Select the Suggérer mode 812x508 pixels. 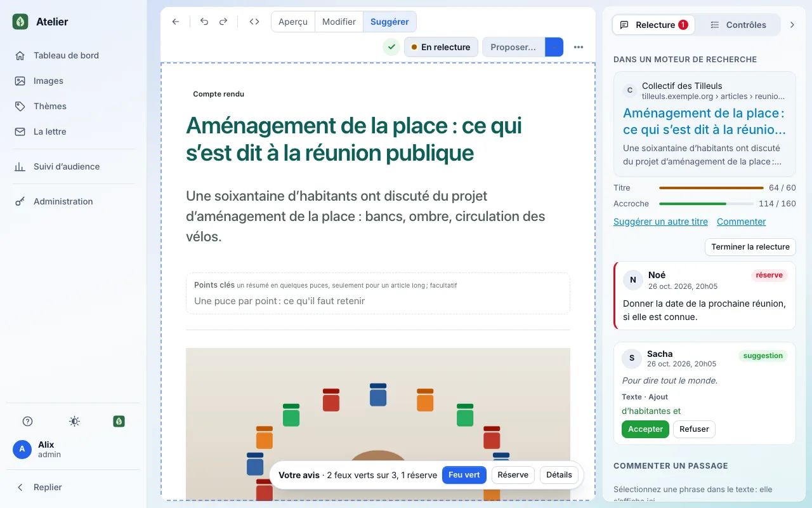[390, 22]
